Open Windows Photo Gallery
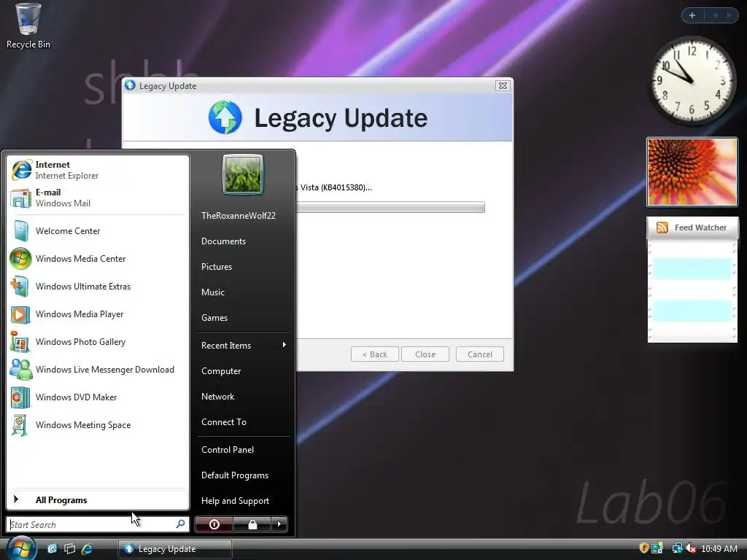This screenshot has width=747, height=560. [x=98, y=342]
